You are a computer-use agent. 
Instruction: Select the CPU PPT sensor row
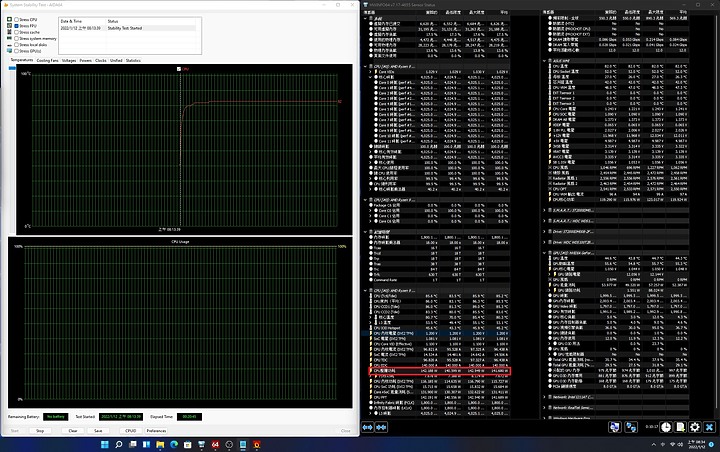point(439,397)
